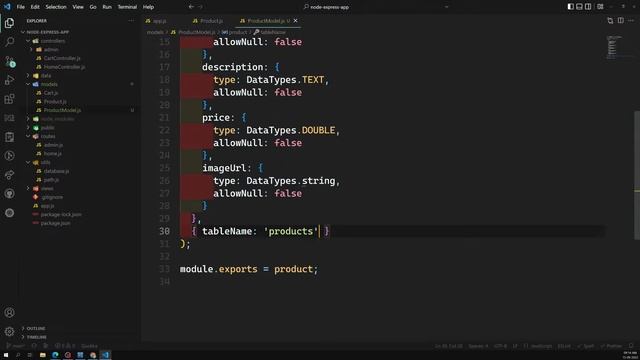This screenshot has width=640, height=360.
Task: Open the Edit menu
Action: 35,7
